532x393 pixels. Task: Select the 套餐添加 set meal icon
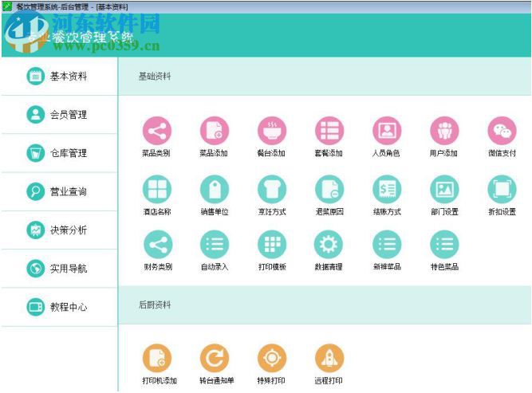click(x=329, y=131)
